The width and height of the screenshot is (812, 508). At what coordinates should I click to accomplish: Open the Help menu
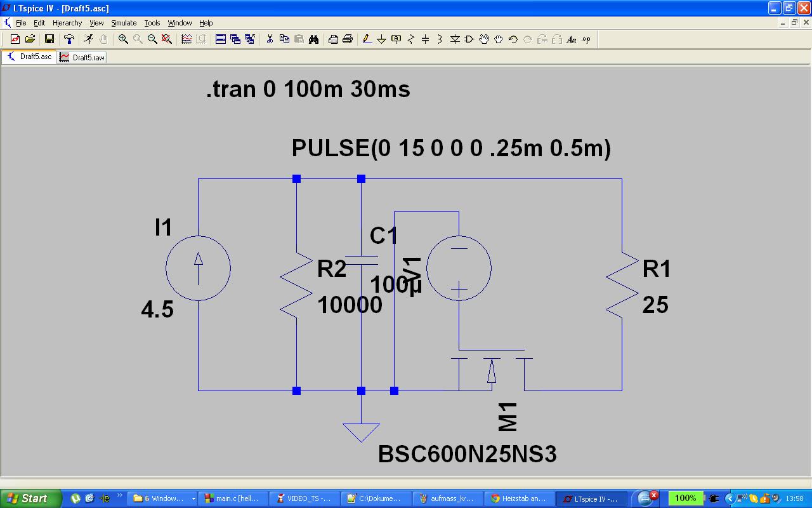click(x=206, y=23)
